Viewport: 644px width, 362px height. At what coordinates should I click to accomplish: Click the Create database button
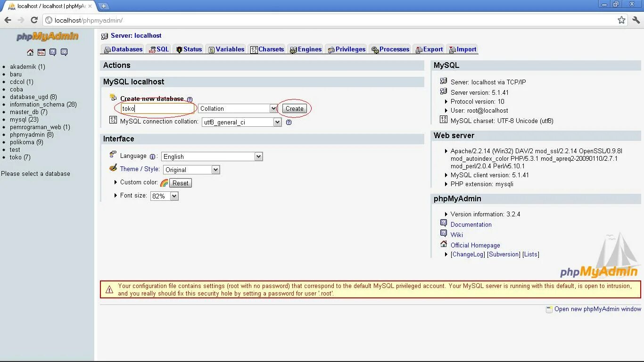tap(295, 108)
